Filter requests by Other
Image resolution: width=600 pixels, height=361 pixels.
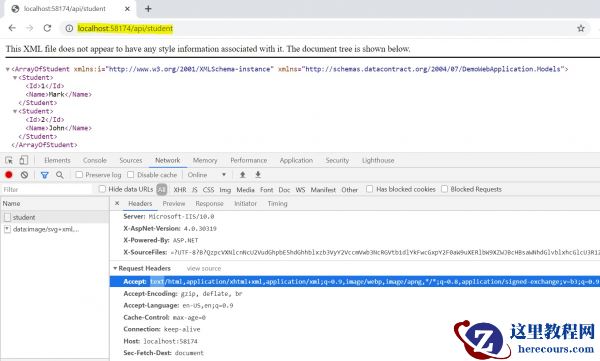[349, 189]
